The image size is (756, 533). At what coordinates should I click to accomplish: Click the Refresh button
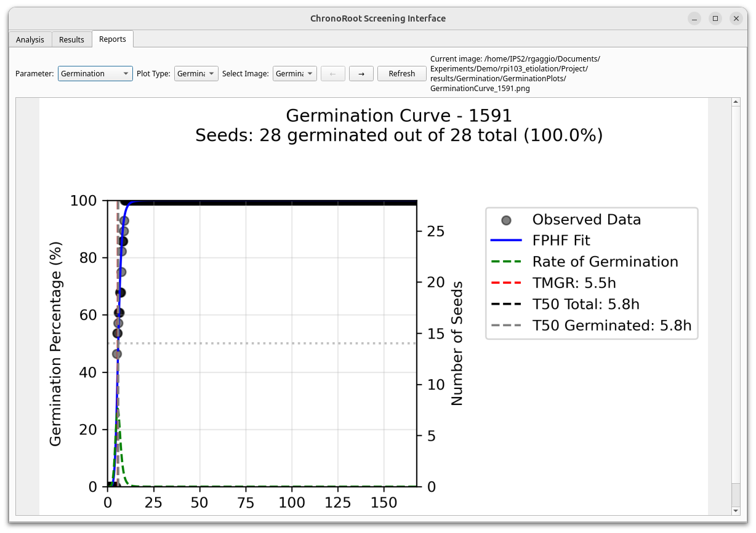click(401, 73)
